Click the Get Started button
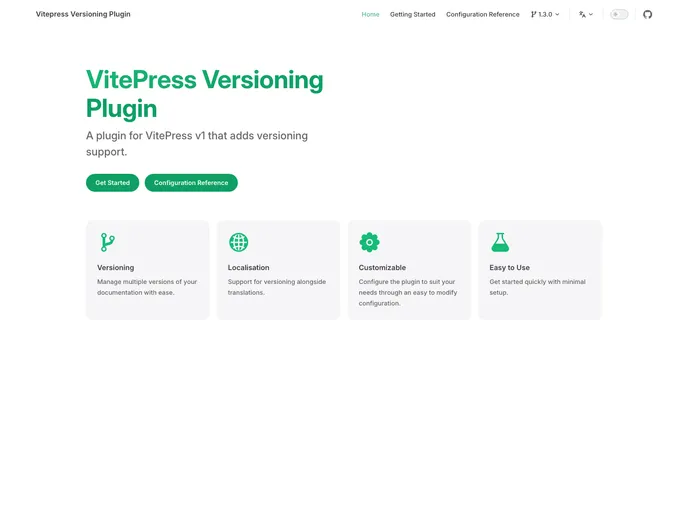 [112, 183]
